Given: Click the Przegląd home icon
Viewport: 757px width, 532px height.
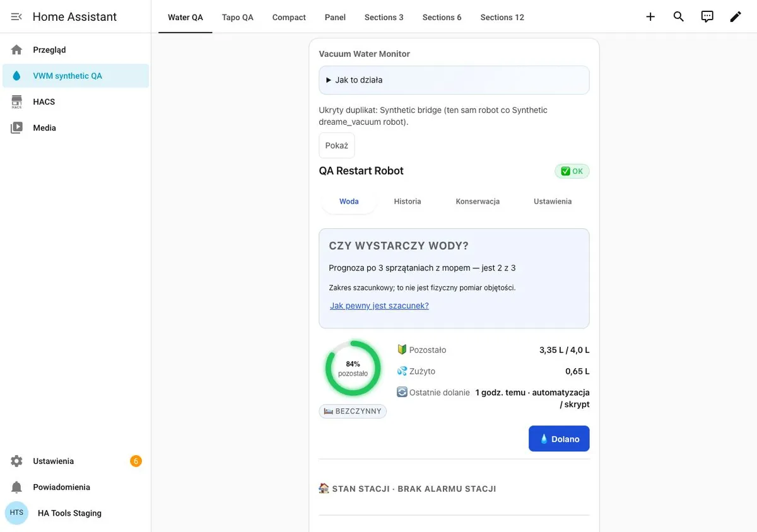Looking at the screenshot, I should tap(16, 50).
